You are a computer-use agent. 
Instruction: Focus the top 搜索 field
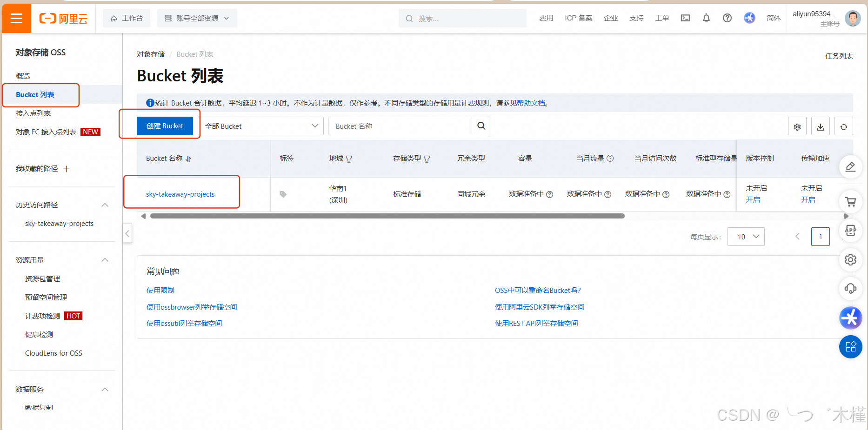[x=462, y=18]
